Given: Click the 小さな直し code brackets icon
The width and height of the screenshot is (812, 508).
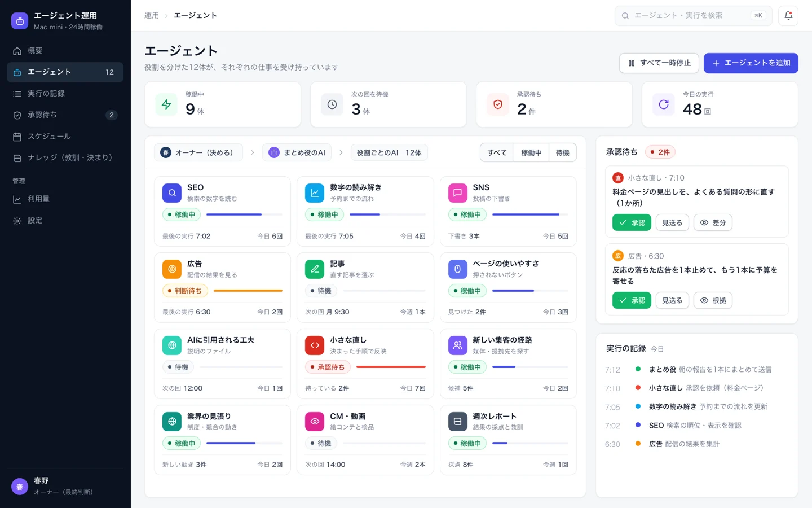Looking at the screenshot, I should 315,345.
